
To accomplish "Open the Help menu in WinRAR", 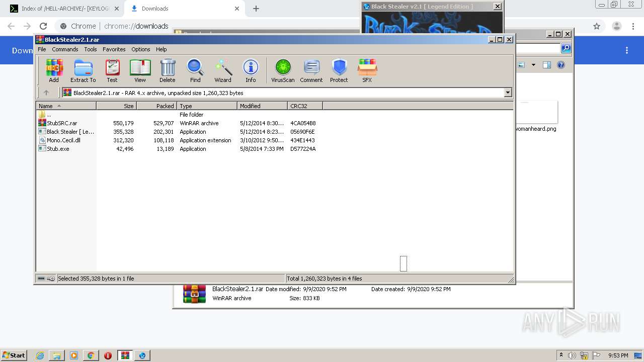I will click(162, 49).
